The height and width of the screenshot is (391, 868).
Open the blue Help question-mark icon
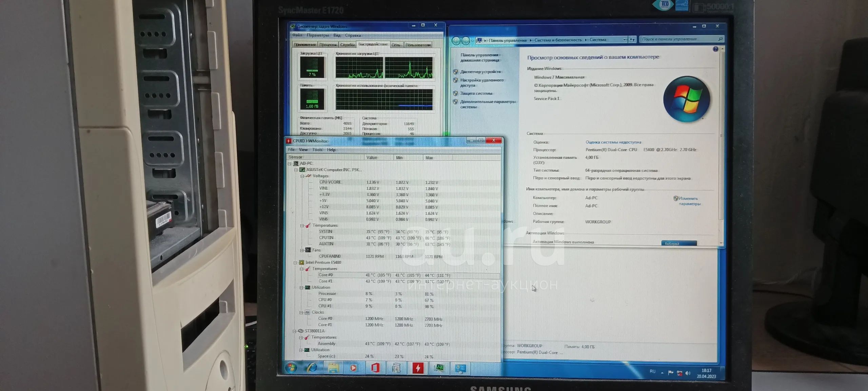point(715,49)
